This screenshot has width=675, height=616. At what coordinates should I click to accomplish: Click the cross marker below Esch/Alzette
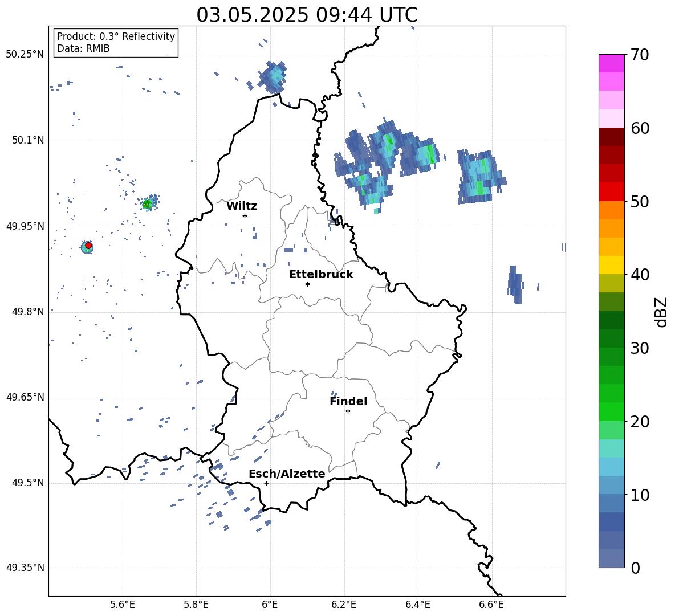point(266,483)
